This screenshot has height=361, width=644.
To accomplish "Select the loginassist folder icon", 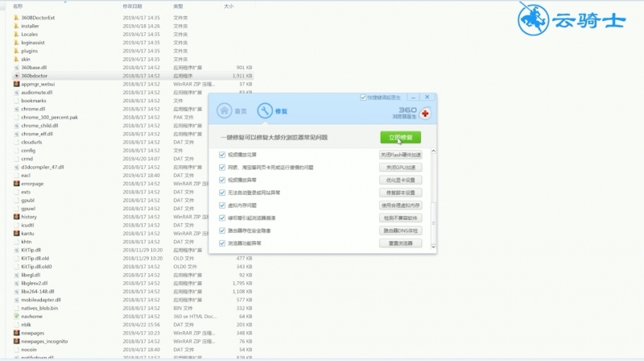I will [x=16, y=43].
